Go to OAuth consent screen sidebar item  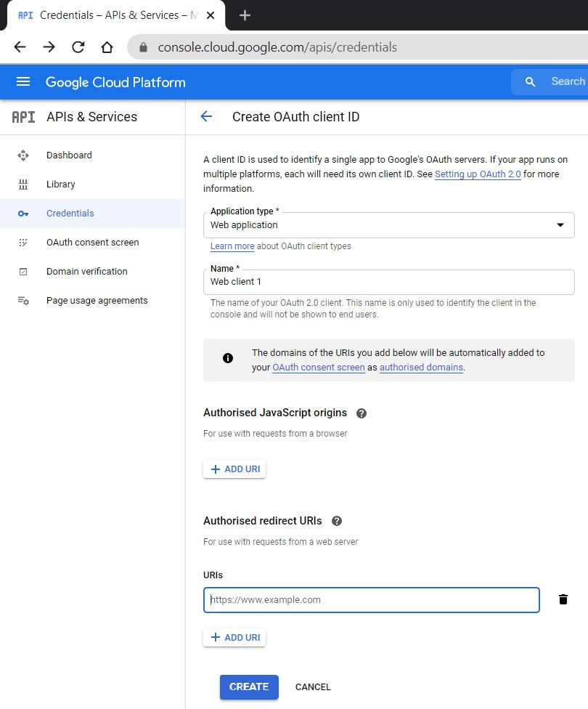tap(92, 242)
